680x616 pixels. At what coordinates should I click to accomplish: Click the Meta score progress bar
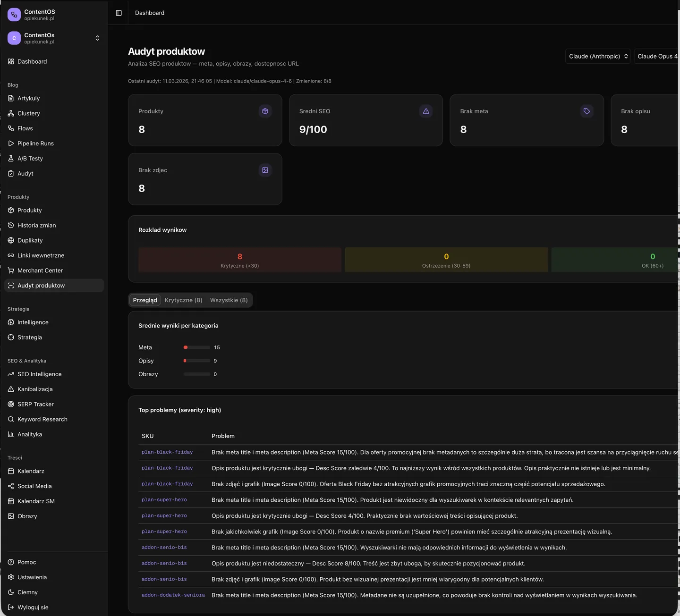click(197, 347)
